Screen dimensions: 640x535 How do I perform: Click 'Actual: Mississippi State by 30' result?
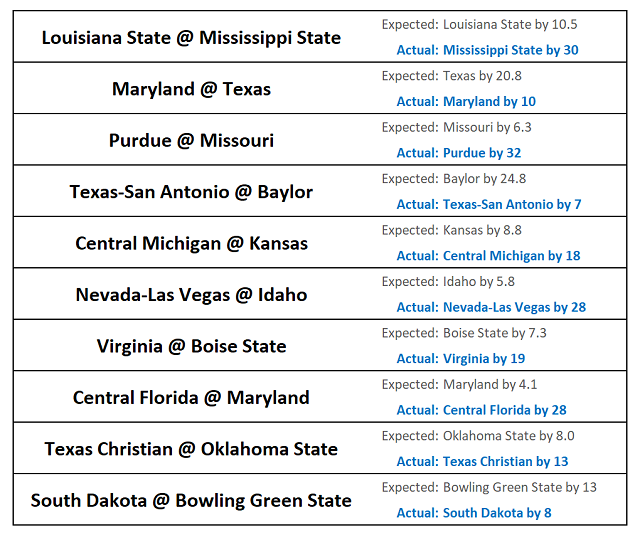tap(487, 50)
